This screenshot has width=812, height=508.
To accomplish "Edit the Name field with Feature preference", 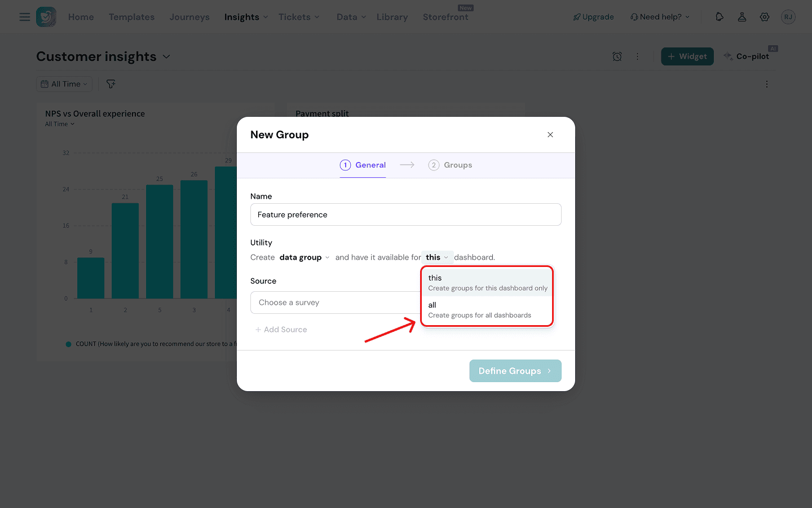I will 406,214.
